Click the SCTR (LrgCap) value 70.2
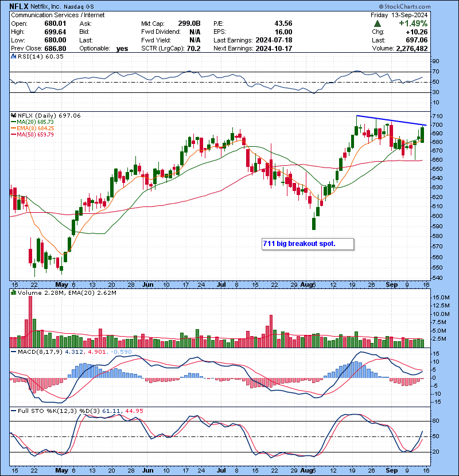Viewport: 459px width, 476px height. pyautogui.click(x=194, y=48)
